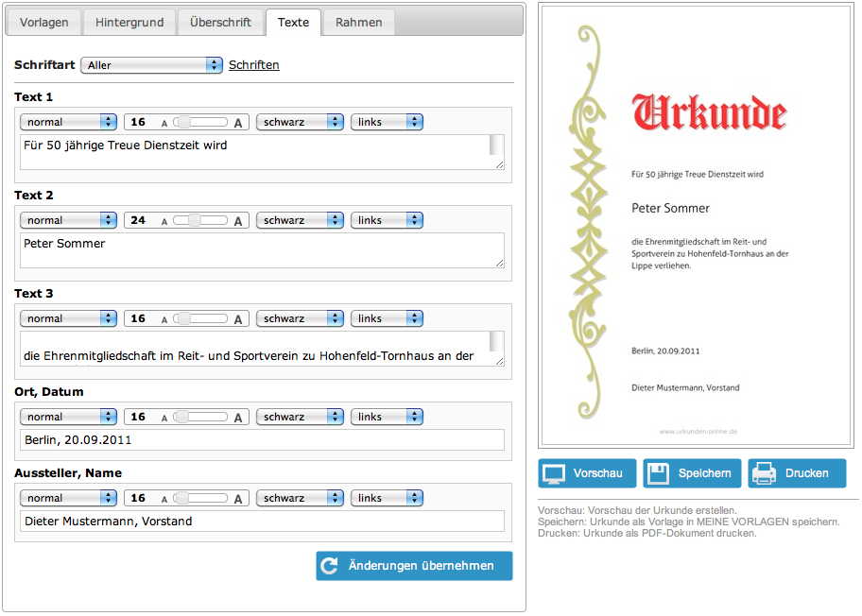Click large A icon of Text 1 slider

coord(237,123)
